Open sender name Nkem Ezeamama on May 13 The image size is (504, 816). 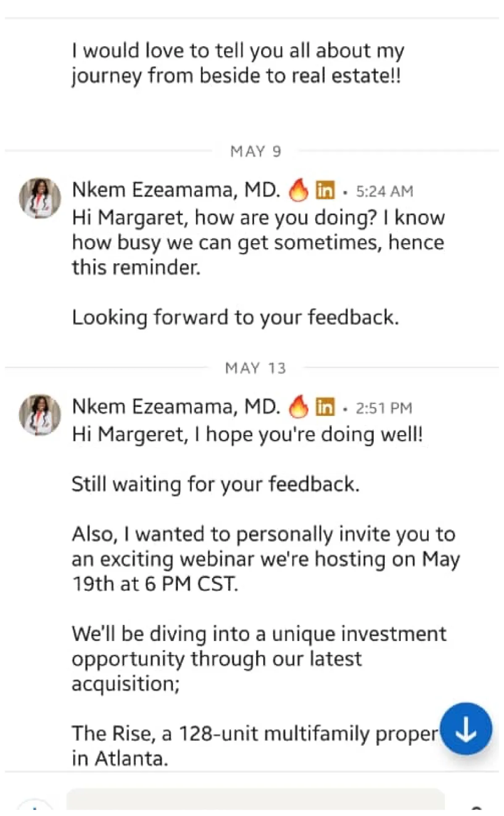(x=176, y=407)
